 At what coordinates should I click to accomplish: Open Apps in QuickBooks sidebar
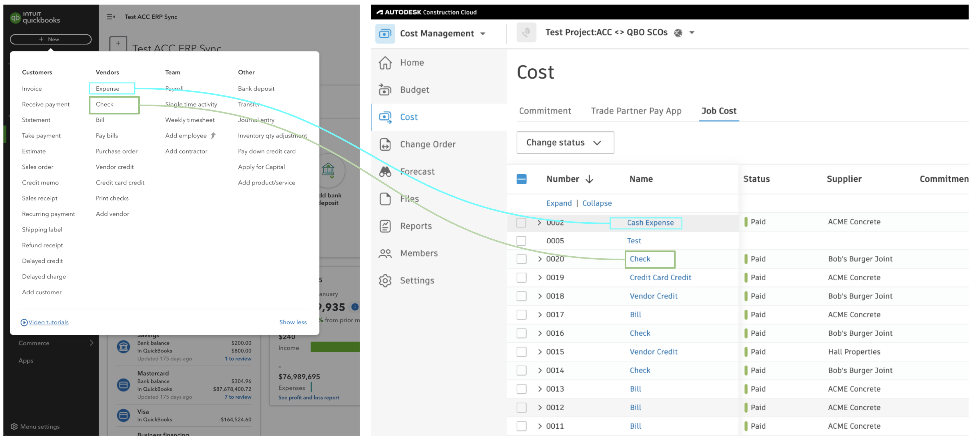tap(26, 361)
